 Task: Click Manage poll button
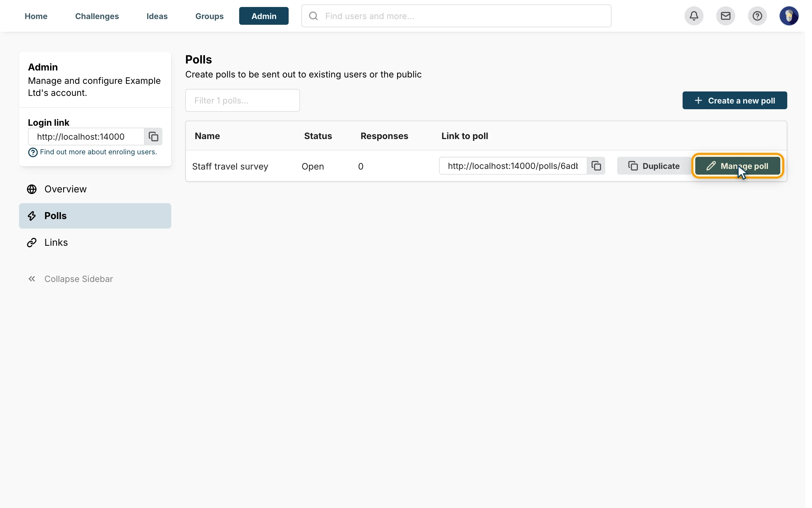[x=737, y=166]
